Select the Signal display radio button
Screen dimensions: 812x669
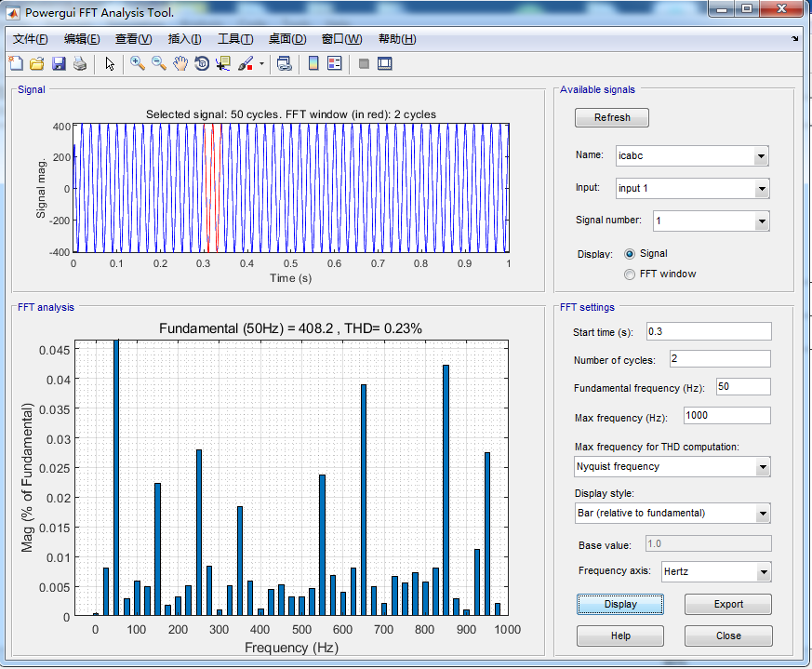pos(629,254)
